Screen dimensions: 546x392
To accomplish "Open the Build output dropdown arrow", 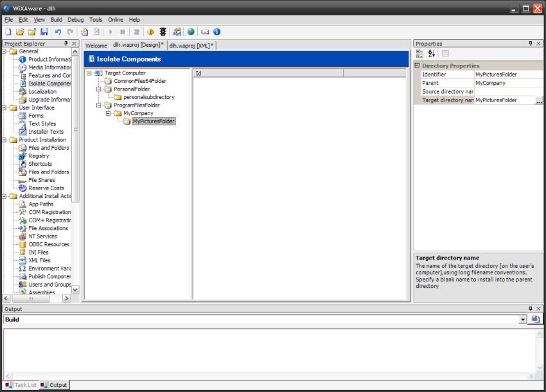I will tap(523, 319).
